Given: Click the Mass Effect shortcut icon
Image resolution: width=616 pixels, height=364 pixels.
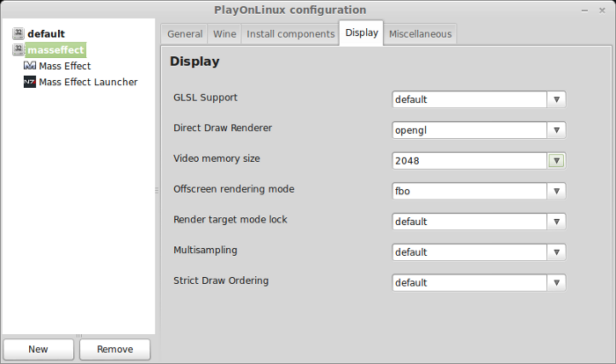Looking at the screenshot, I should (30, 66).
